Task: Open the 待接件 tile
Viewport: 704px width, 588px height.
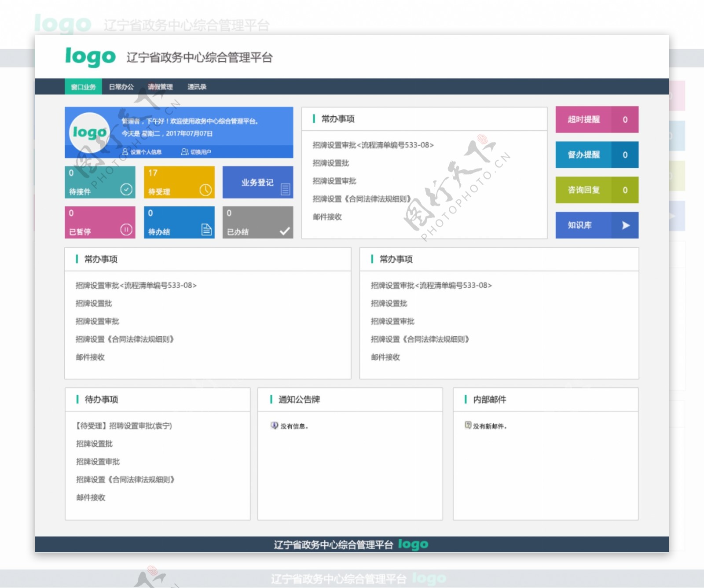Action: [100, 182]
